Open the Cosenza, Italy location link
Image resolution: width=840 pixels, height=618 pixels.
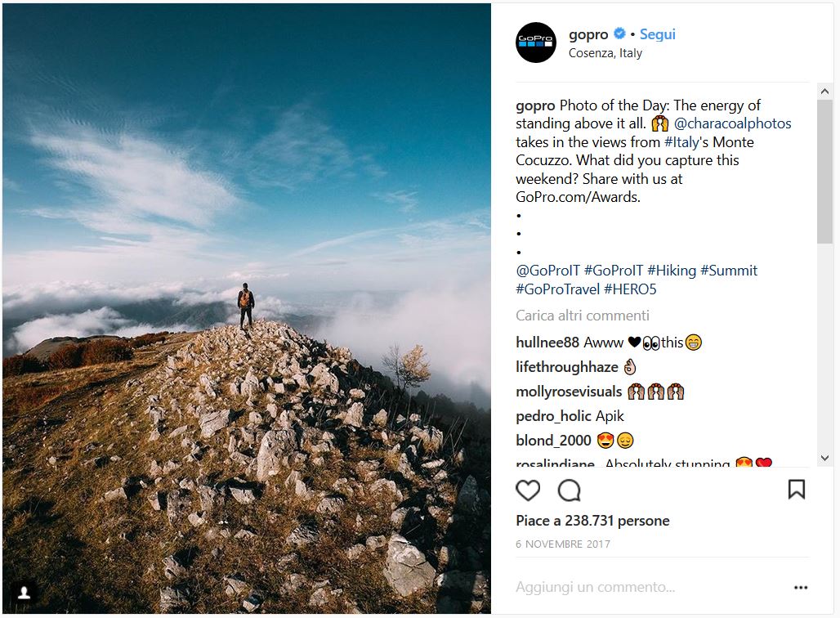point(605,53)
